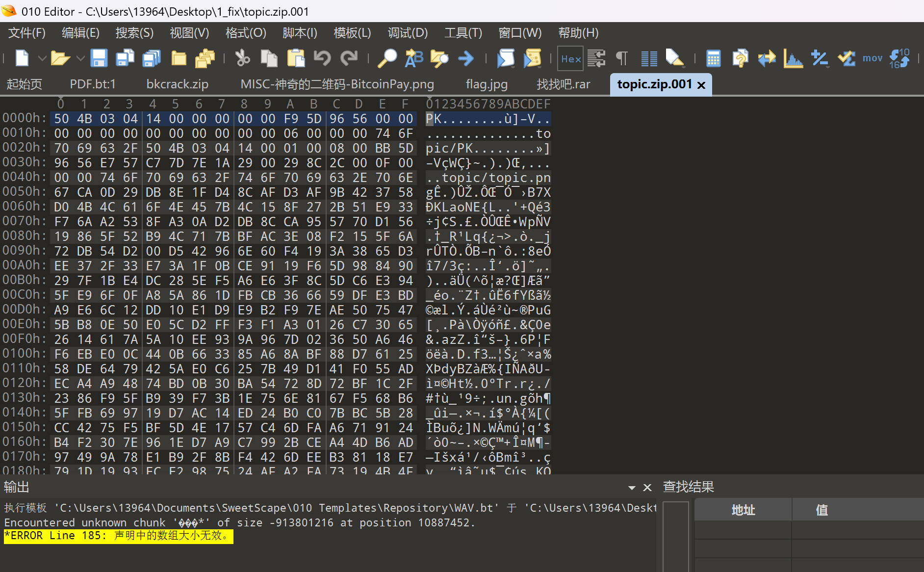924x572 pixels.
Task: Click the Cut scissors icon
Action: pyautogui.click(x=242, y=58)
